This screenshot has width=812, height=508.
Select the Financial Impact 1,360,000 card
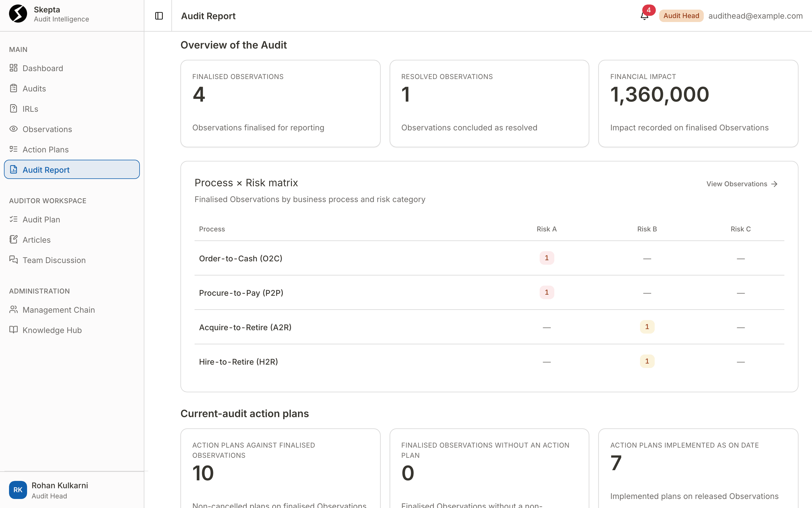(698, 104)
